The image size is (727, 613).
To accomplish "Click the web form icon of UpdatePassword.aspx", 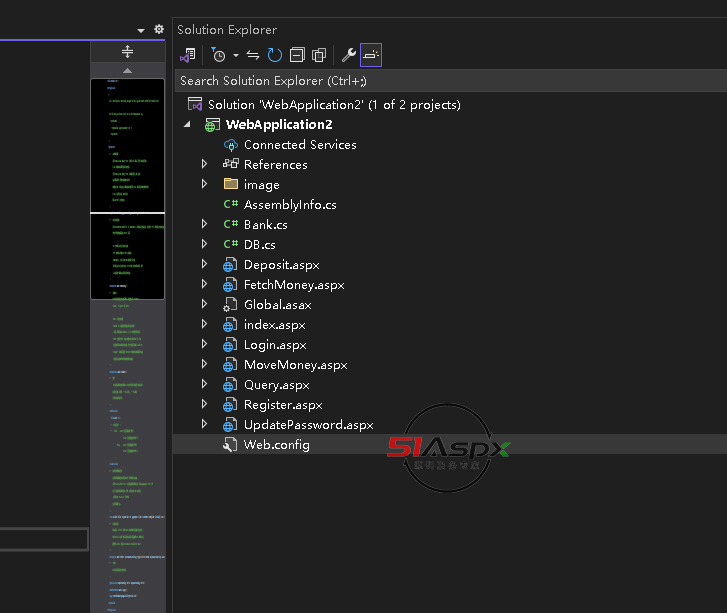I will coord(230,425).
